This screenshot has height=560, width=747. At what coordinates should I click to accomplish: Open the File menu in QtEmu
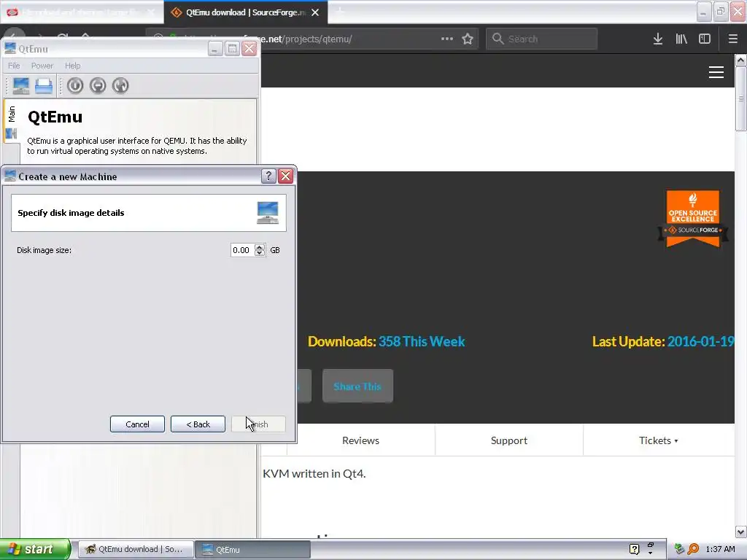point(14,66)
